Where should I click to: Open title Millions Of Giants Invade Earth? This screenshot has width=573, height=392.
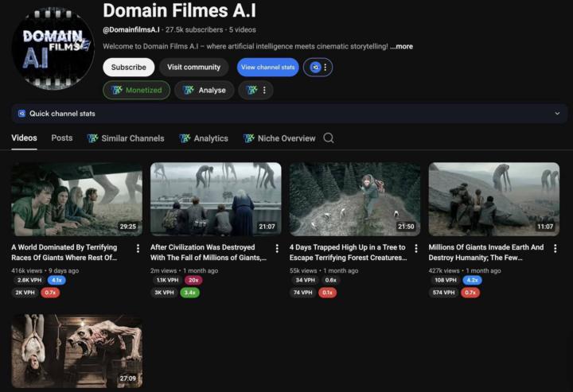486,252
